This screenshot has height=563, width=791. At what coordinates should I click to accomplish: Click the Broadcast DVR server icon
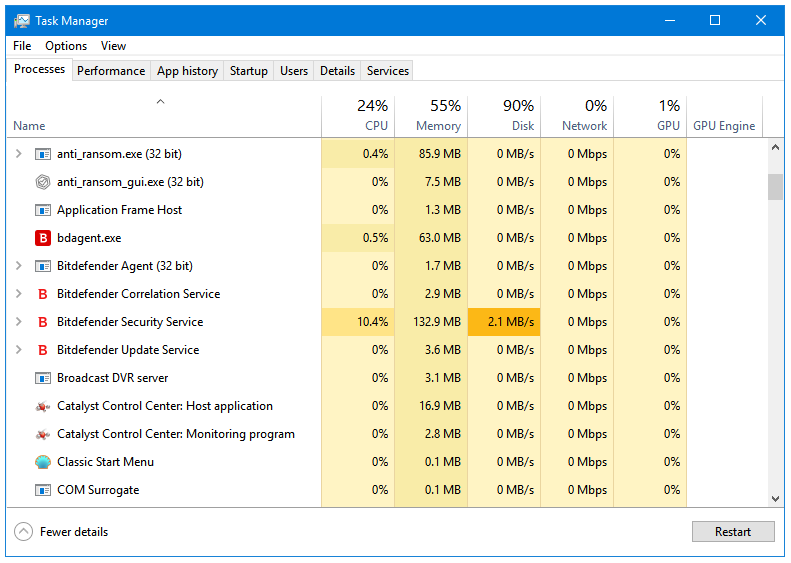pyautogui.click(x=43, y=378)
